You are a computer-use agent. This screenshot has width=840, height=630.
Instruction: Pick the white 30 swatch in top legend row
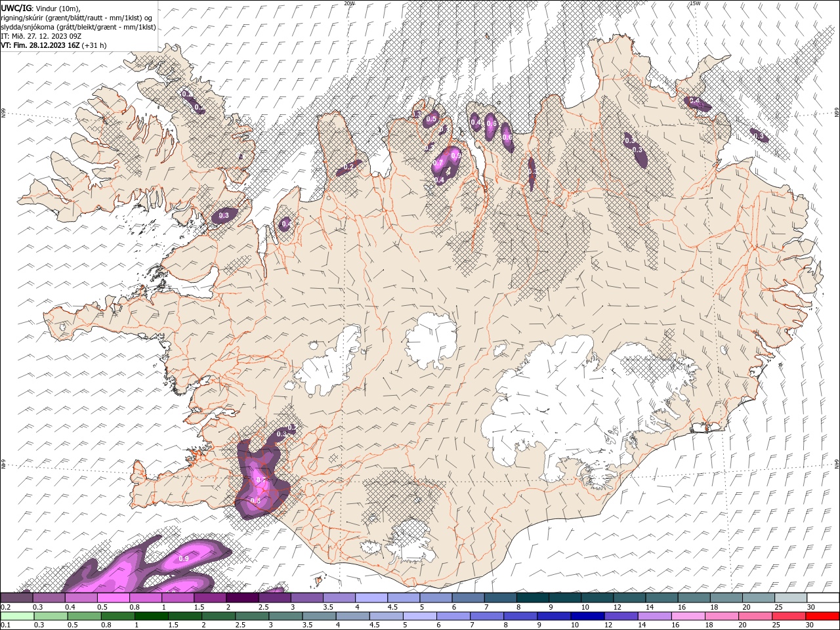pyautogui.click(x=823, y=598)
